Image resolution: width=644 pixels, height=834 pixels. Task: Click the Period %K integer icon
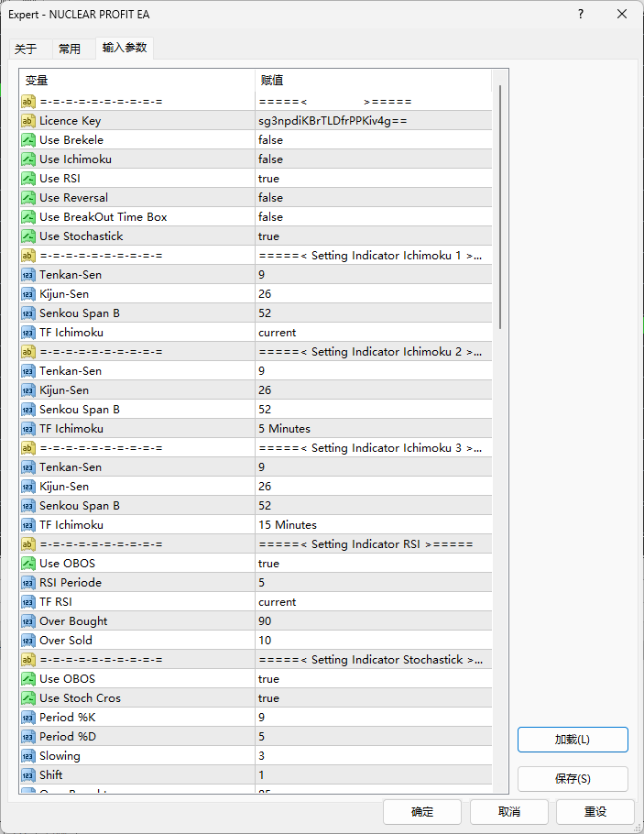[x=28, y=718]
